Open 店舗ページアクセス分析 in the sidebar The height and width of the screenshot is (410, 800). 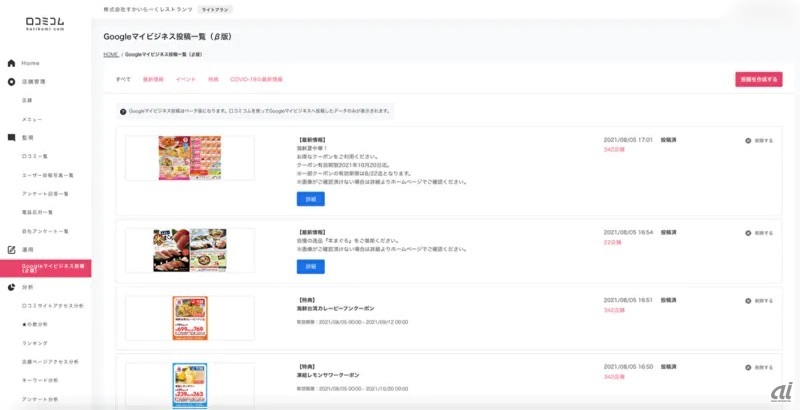(x=50, y=362)
